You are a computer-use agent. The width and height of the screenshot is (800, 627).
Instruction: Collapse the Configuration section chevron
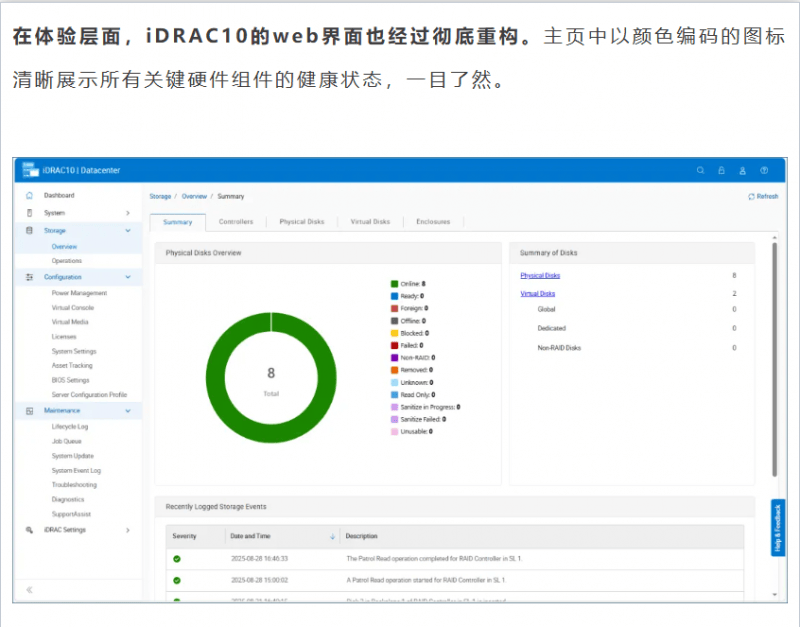(127, 277)
